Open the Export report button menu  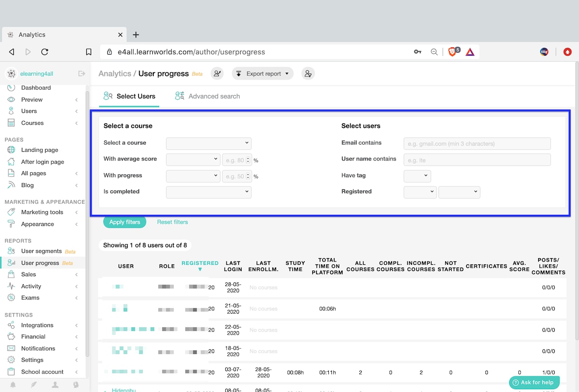click(262, 74)
